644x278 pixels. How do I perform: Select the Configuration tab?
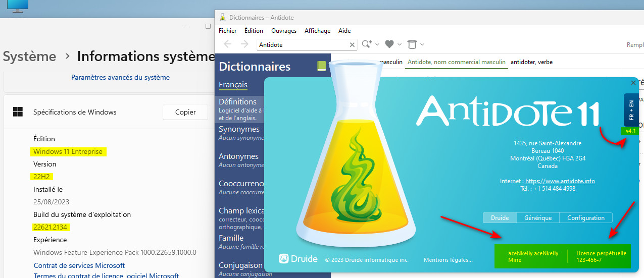point(586,218)
